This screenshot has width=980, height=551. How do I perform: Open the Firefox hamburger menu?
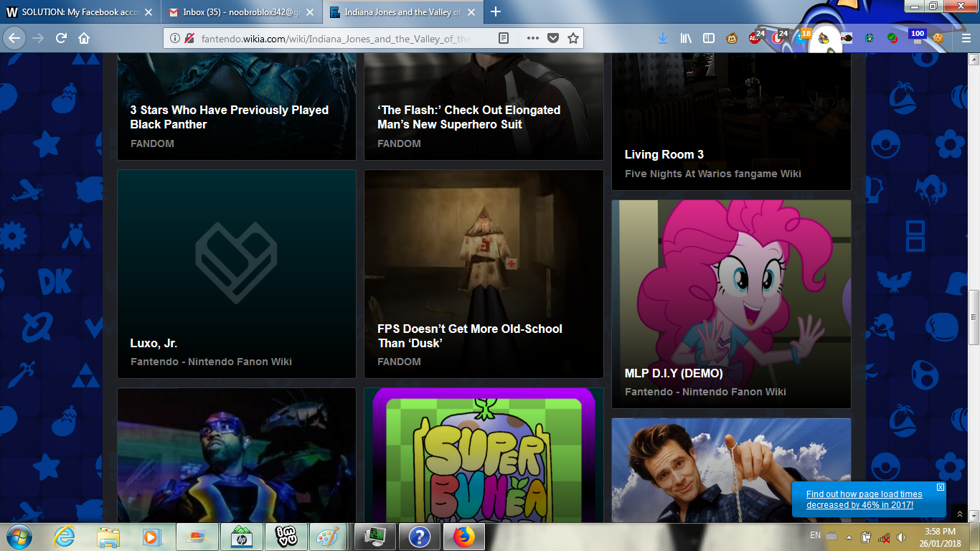[x=966, y=38]
